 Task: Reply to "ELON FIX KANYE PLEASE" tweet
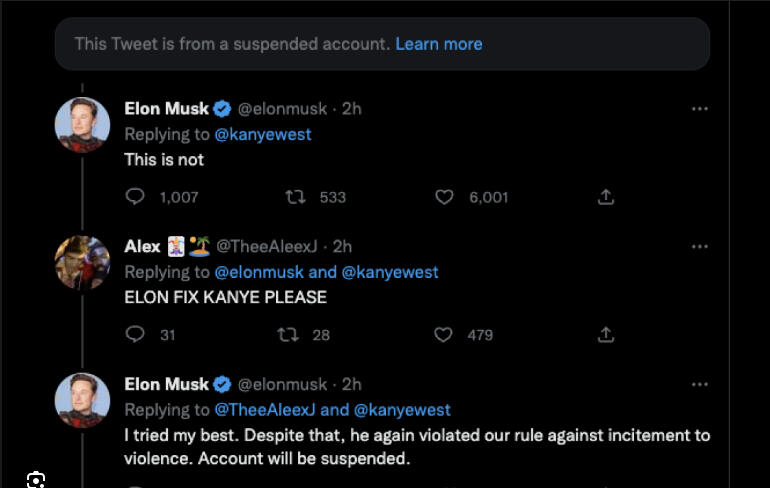coord(135,334)
